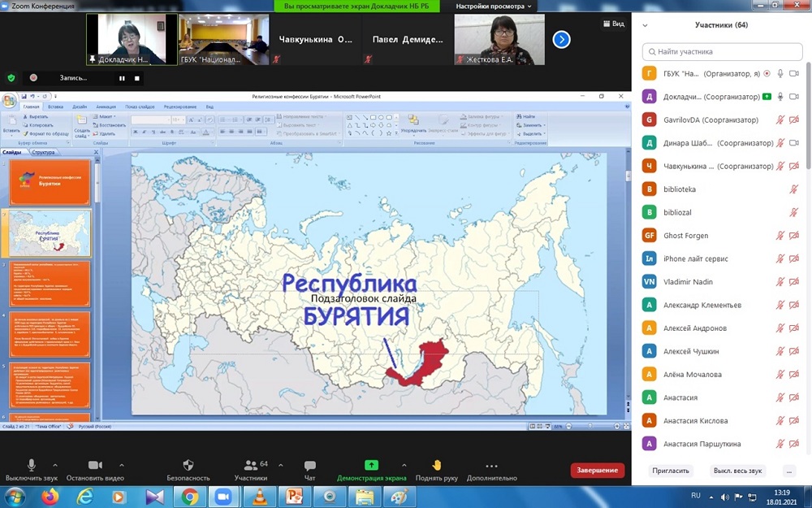Open Дополнительно more options in Zoom
The image size is (812, 508).
point(491,470)
